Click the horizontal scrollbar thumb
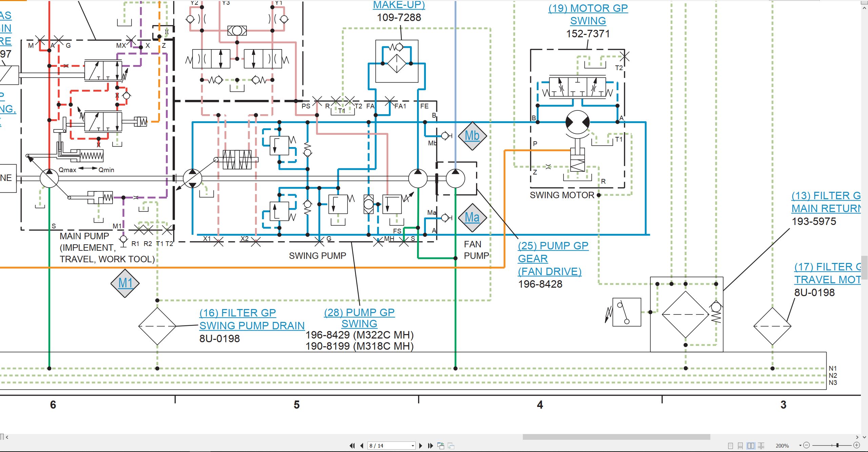Viewport: 868px width, 452px height. (x=616, y=437)
